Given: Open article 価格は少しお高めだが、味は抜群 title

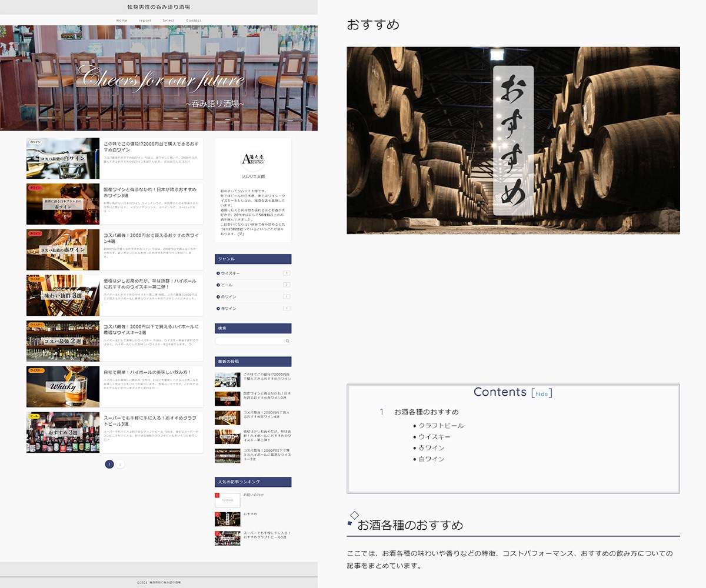Looking at the screenshot, I should pos(151,284).
